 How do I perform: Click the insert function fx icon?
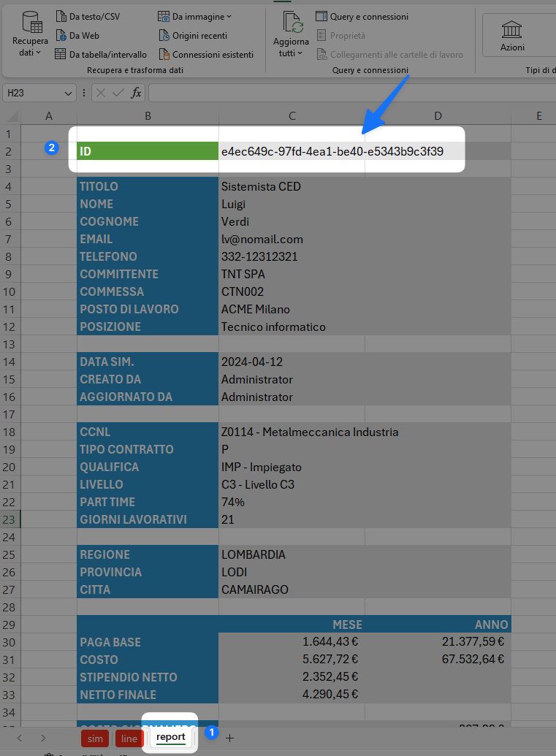[137, 93]
